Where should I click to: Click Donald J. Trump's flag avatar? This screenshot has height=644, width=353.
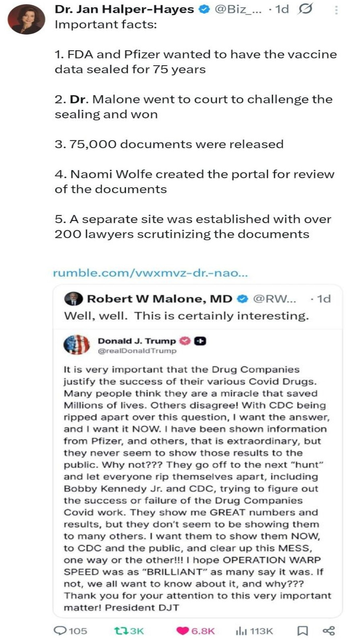[77, 345]
